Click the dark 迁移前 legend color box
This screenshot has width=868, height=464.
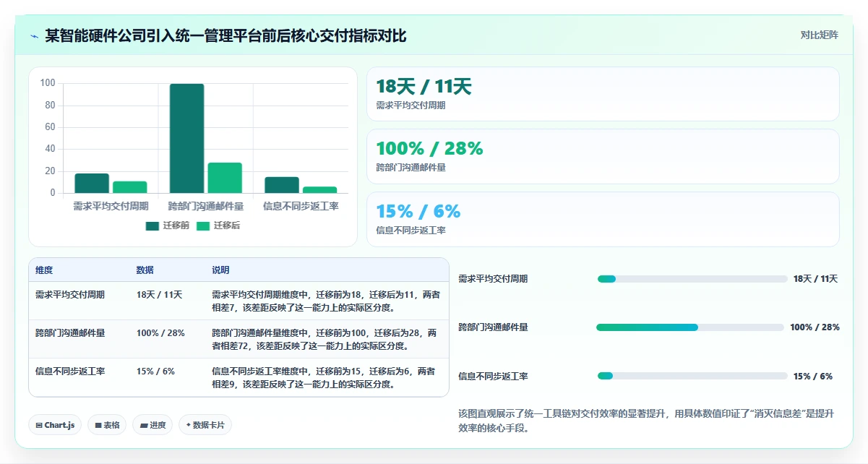pyautogui.click(x=152, y=226)
